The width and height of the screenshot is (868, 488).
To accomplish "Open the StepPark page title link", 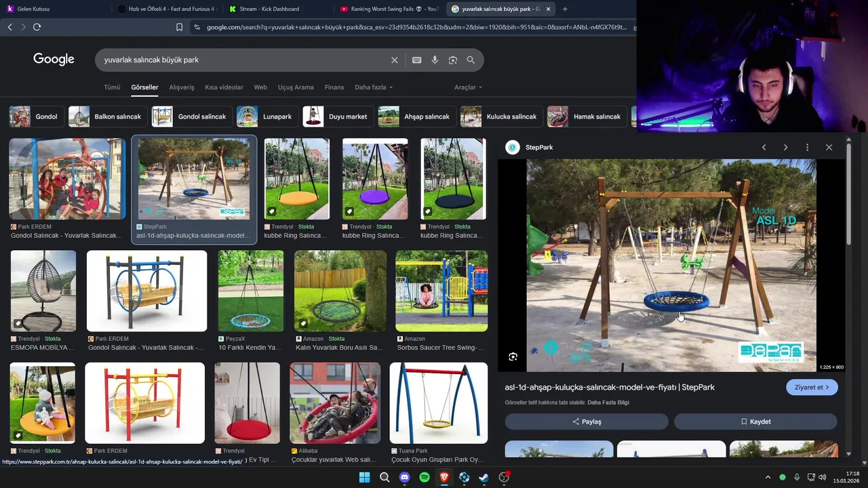I will pos(610,388).
